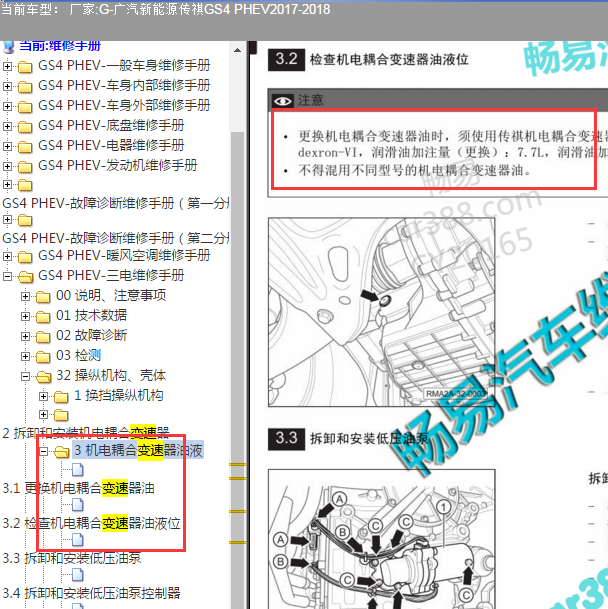Expand the GS4 PHEV-电器维修手册 node

coord(7,146)
